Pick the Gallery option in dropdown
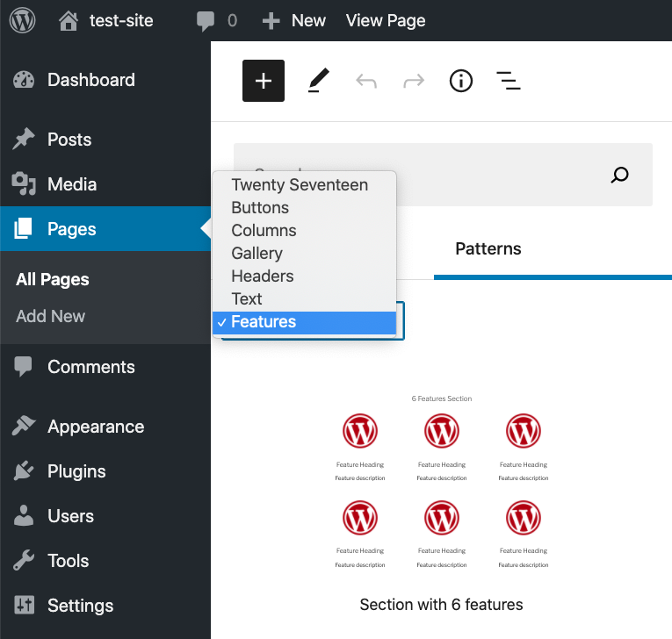Image resolution: width=672 pixels, height=639 pixels. 257,254
